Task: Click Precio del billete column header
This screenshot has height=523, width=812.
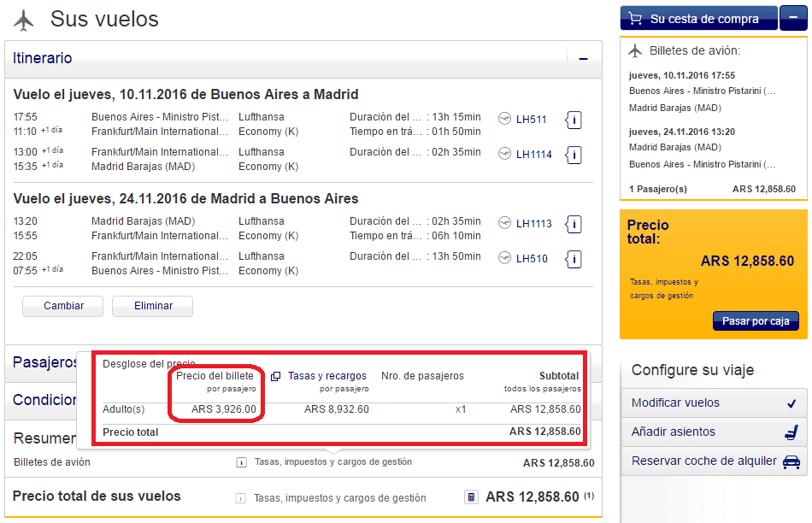Action: coord(215,376)
